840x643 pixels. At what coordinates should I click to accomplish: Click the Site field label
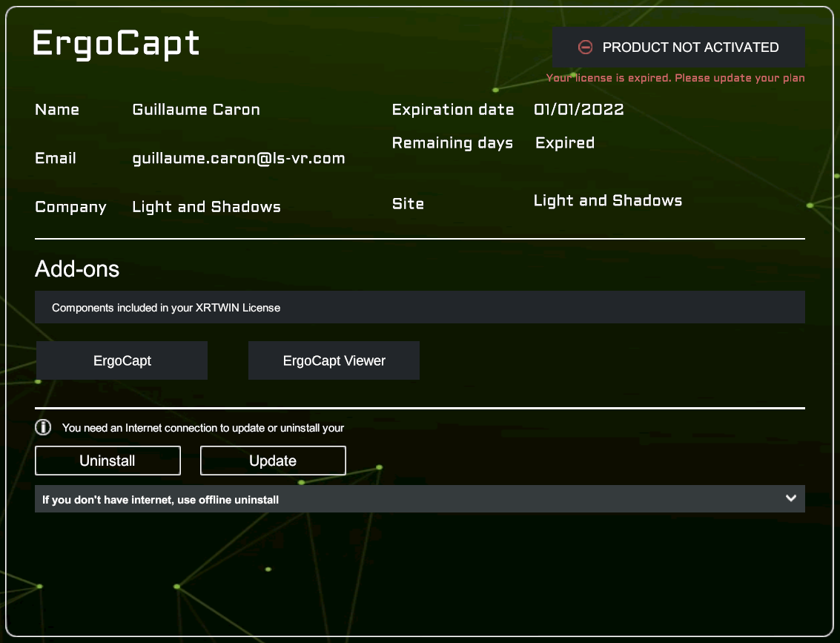408,204
